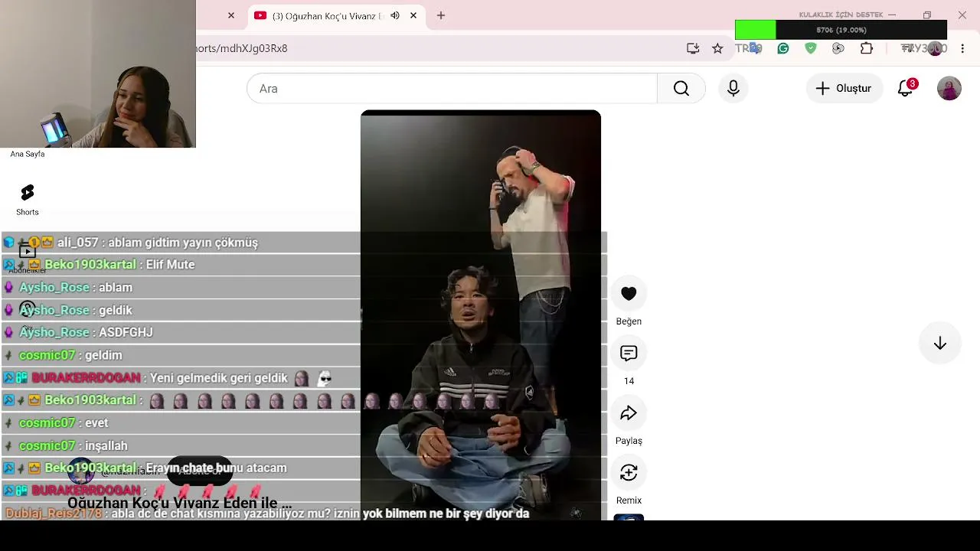Open the Chrome profile avatar in the toolbar
Viewport: 980px width, 551px height.
[x=935, y=48]
